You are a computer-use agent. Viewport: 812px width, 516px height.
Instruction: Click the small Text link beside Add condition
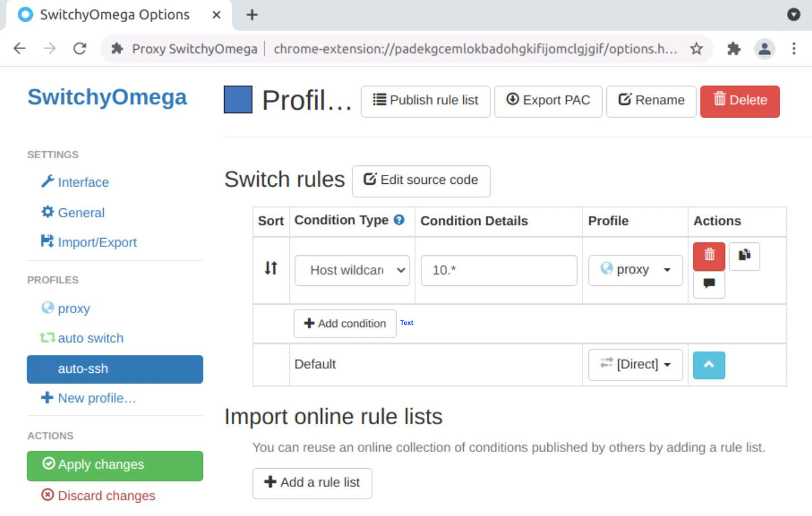pos(407,323)
